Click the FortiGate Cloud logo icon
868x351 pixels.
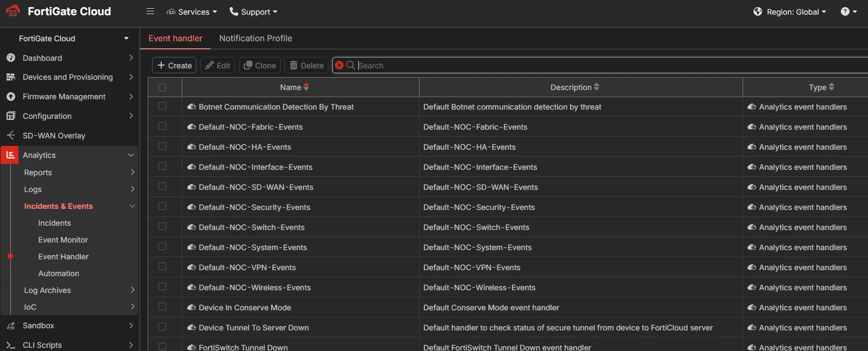point(13,11)
